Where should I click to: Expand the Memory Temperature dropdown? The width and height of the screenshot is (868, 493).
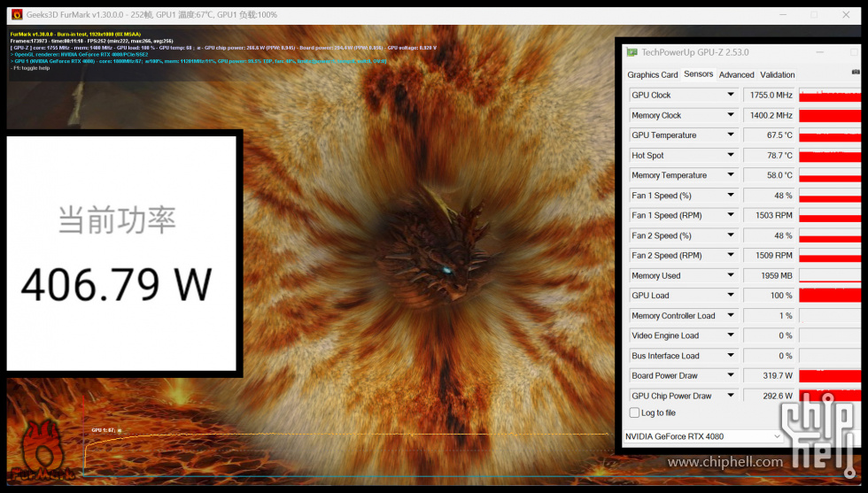pyautogui.click(x=731, y=175)
